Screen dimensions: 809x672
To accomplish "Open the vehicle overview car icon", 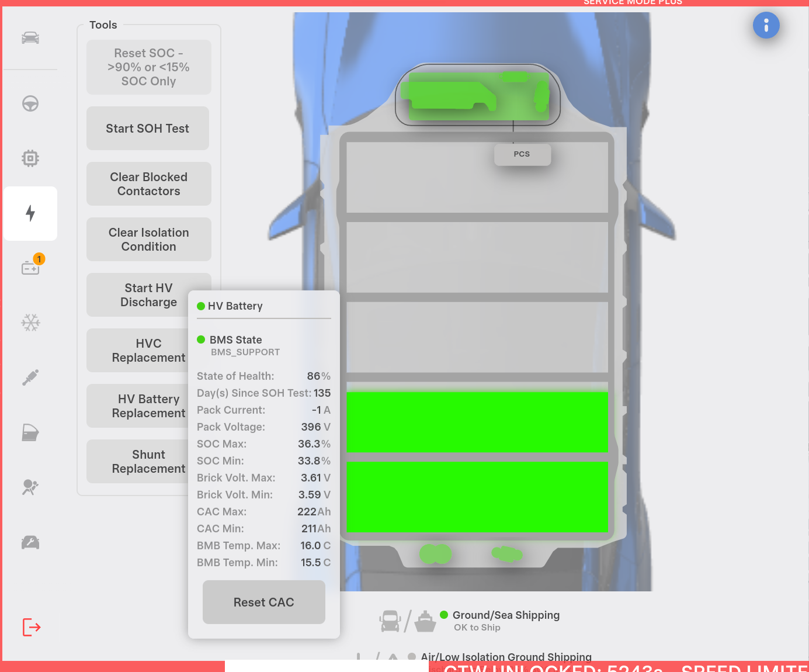I will [x=30, y=39].
